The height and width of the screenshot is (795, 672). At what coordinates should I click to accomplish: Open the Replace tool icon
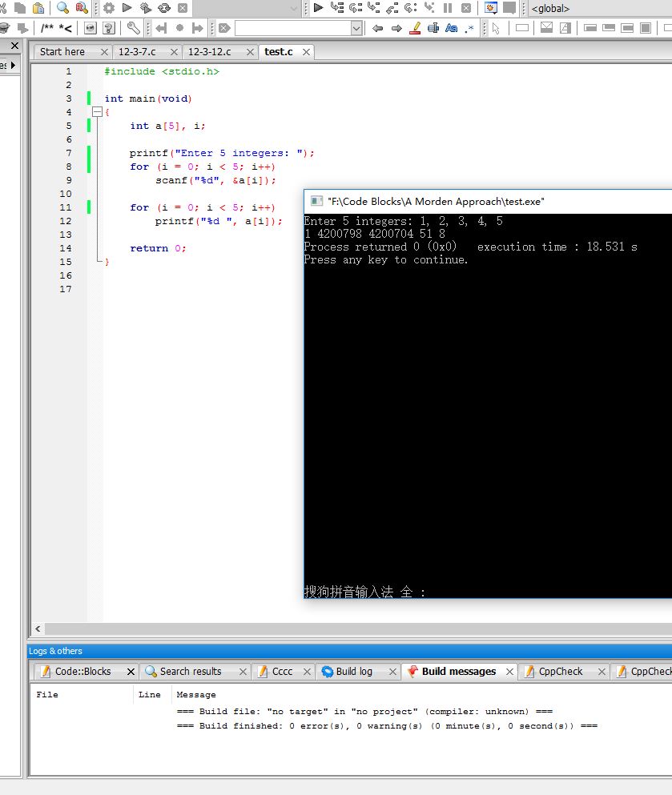(81, 8)
